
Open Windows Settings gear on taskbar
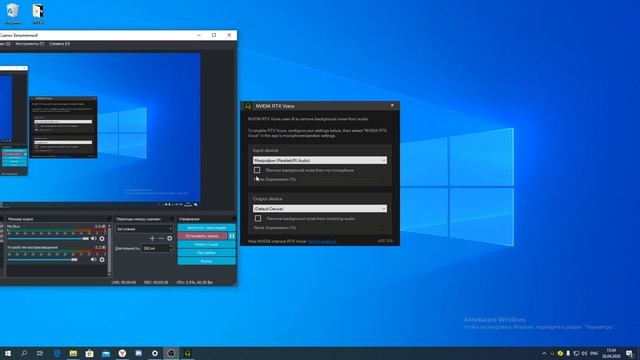pos(155,353)
